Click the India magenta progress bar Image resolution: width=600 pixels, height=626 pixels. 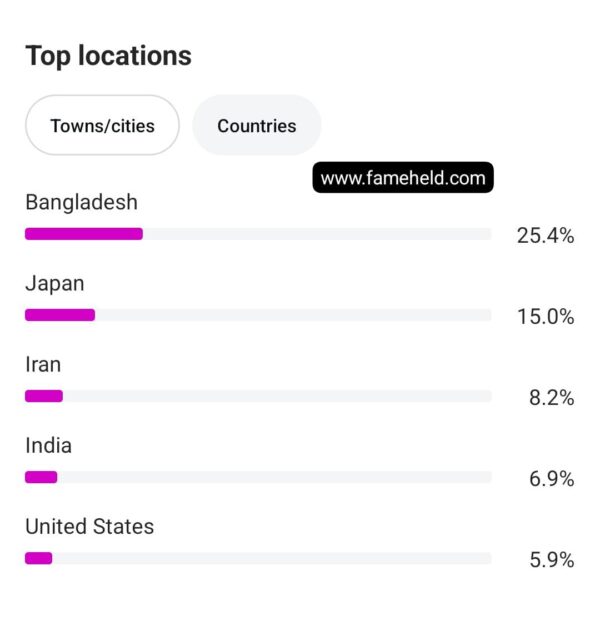41,477
